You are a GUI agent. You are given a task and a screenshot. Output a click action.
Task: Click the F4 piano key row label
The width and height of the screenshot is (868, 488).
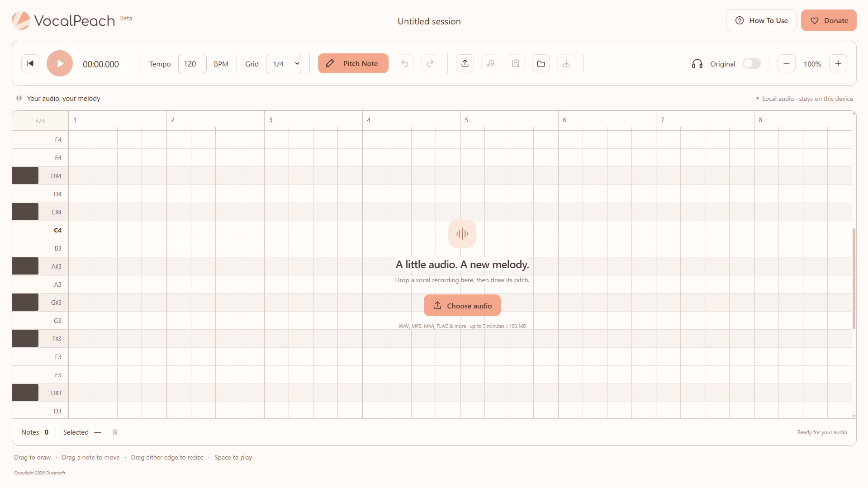point(58,140)
